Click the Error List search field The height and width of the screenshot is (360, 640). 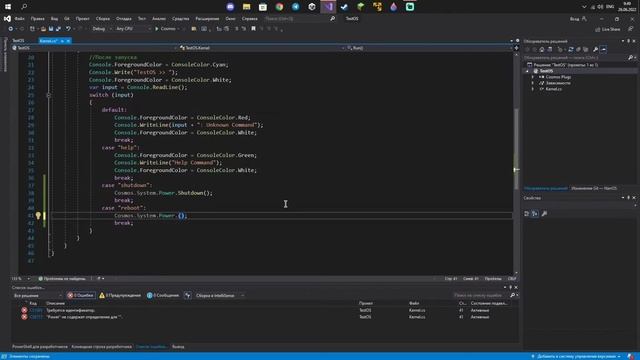481,295
